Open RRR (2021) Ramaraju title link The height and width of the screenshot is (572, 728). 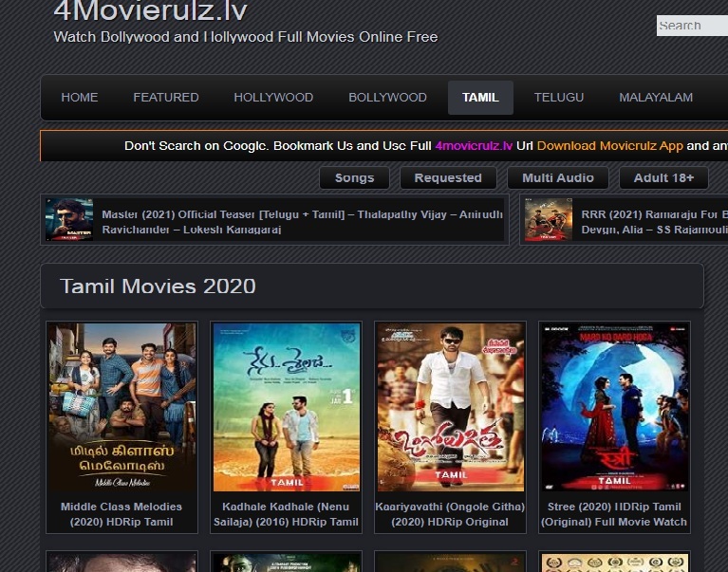[x=654, y=222]
